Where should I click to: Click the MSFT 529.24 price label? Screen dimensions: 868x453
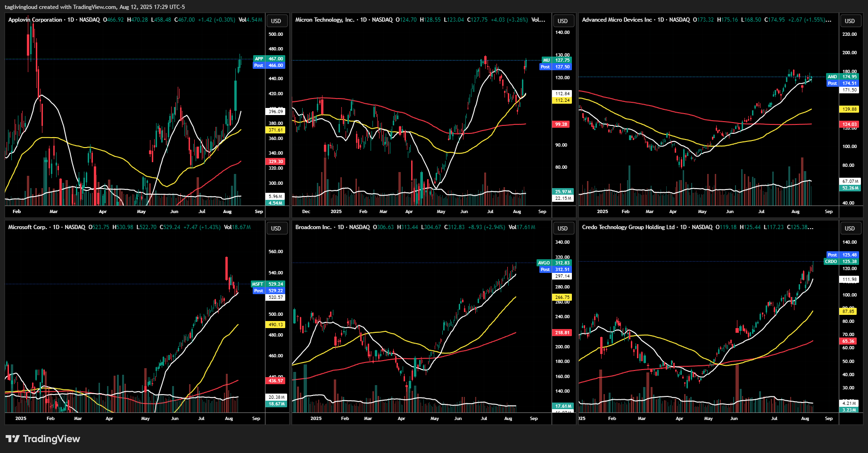point(268,284)
